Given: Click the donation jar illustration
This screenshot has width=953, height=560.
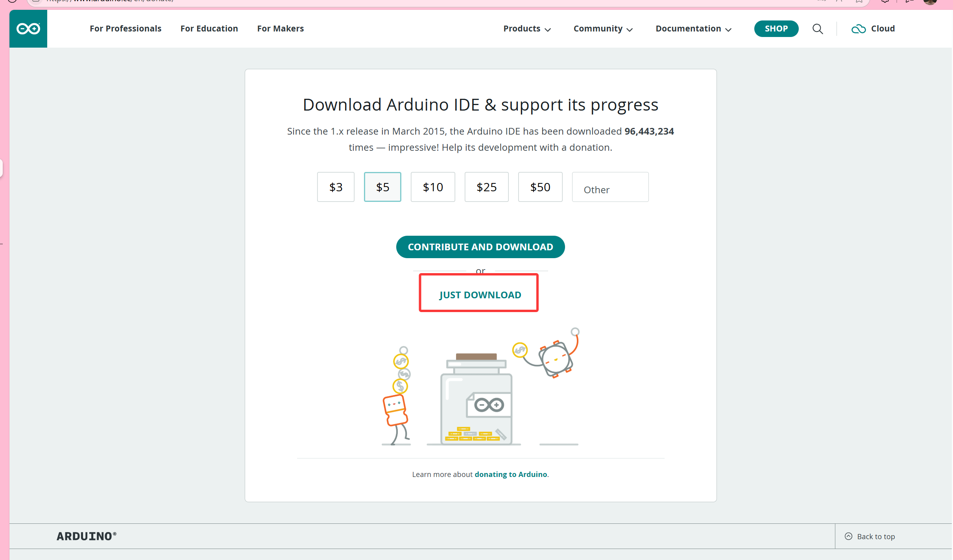Looking at the screenshot, I should tap(476, 398).
